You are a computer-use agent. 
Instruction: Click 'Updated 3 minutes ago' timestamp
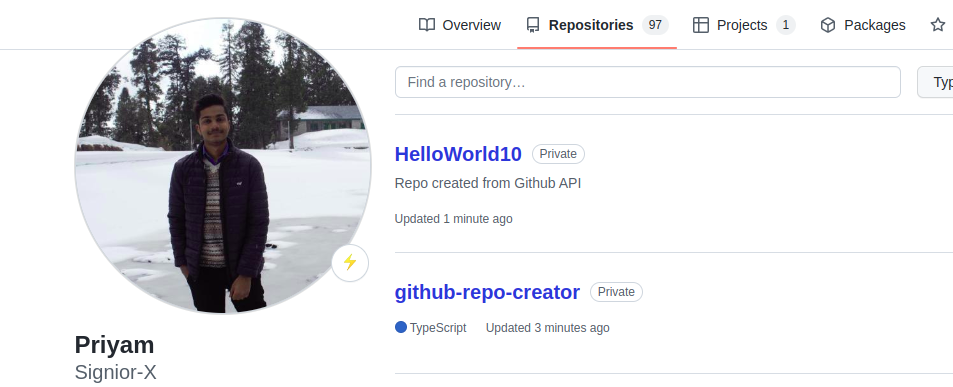click(547, 328)
